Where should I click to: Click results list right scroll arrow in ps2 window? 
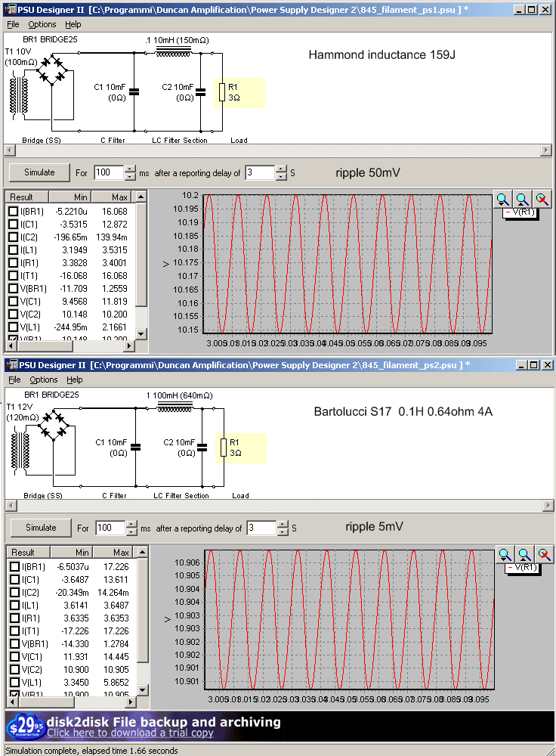(x=130, y=702)
